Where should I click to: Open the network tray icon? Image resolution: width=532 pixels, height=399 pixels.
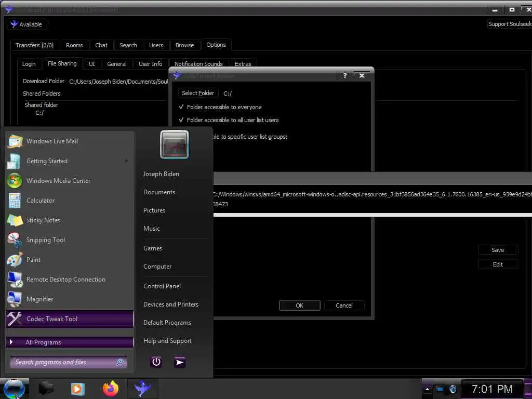(x=440, y=389)
